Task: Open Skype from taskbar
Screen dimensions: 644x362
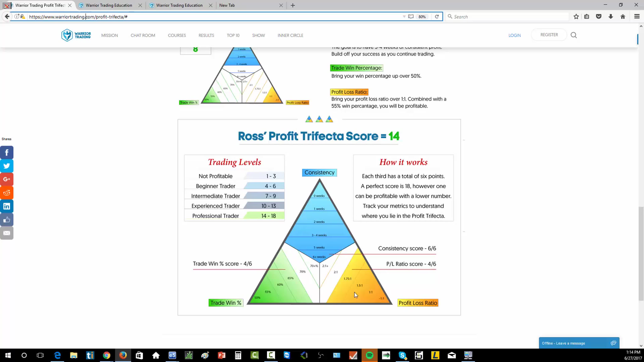Action: coord(402,355)
